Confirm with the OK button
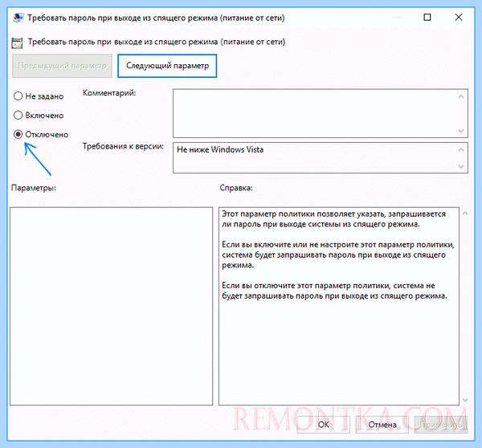The height and width of the screenshot is (448, 482). (x=324, y=425)
